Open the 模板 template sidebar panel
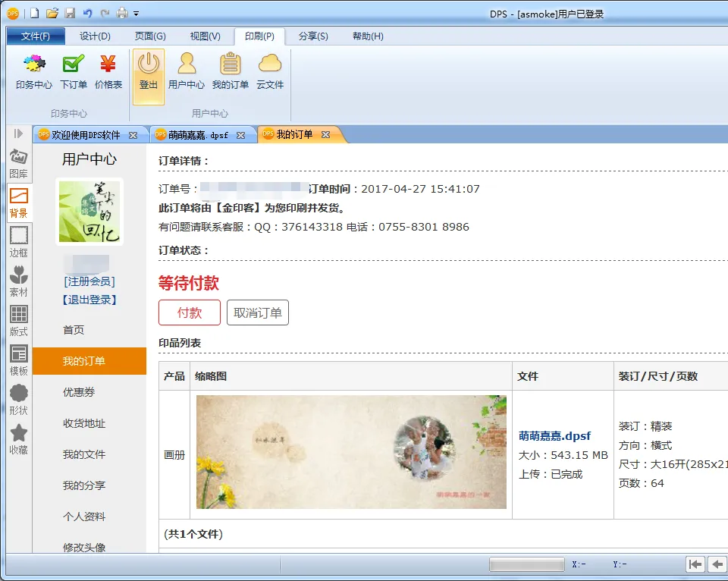The width and height of the screenshot is (728, 581). (18, 361)
